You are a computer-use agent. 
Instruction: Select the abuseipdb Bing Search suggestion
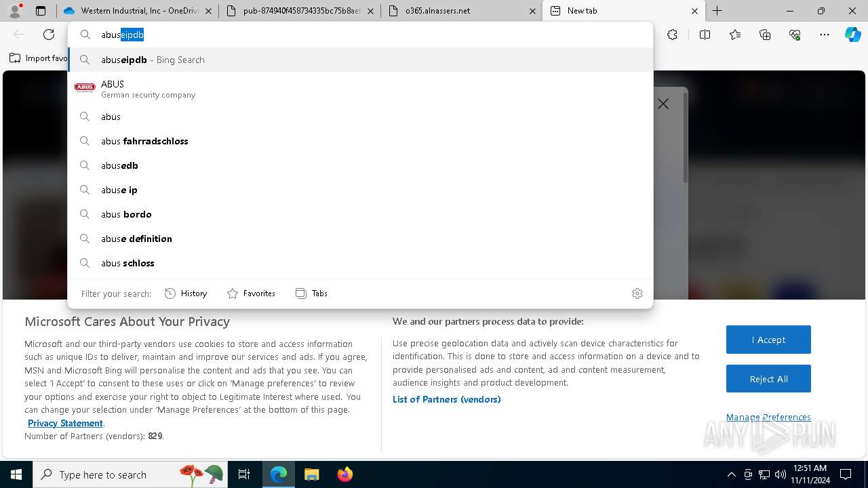pos(360,60)
